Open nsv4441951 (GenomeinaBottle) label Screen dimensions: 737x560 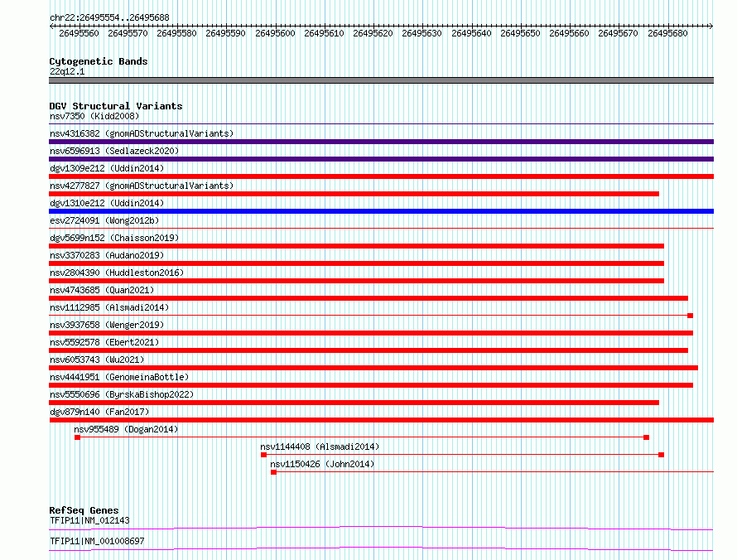click(x=119, y=377)
